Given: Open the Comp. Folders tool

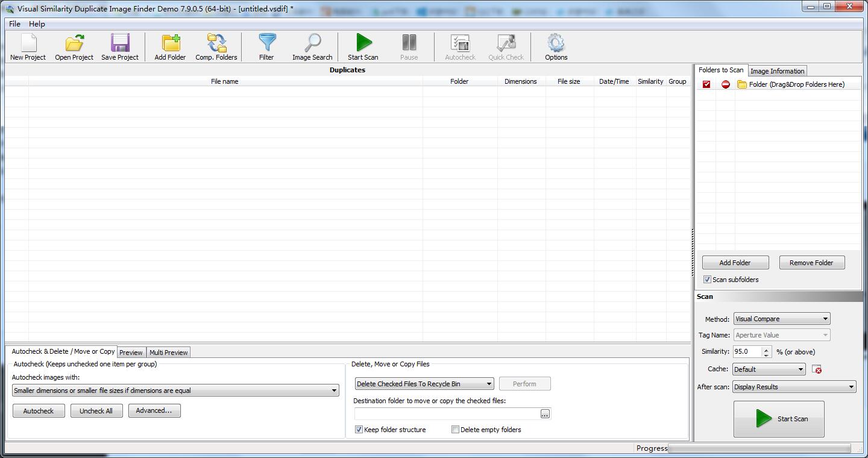Looking at the screenshot, I should pos(216,47).
